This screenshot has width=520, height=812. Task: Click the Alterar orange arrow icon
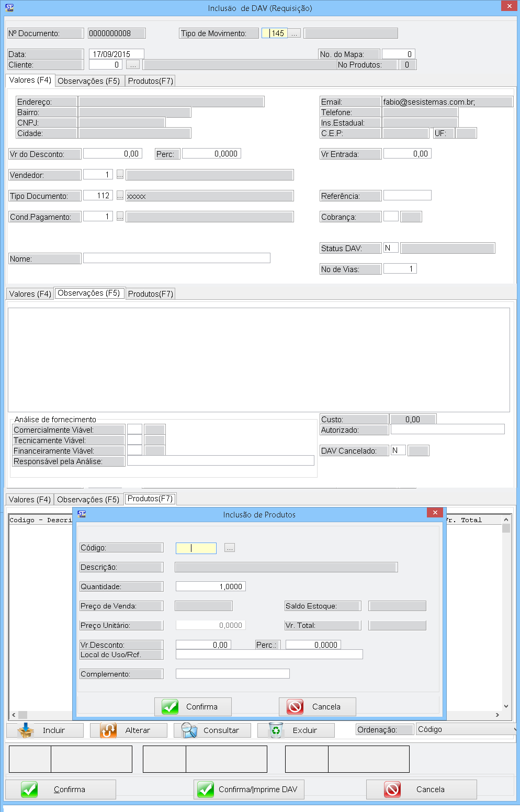click(108, 730)
